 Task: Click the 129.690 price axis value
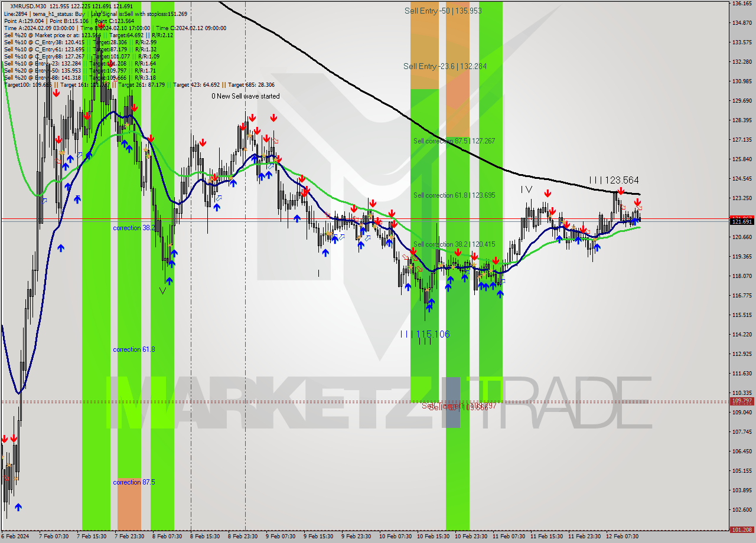click(x=742, y=101)
